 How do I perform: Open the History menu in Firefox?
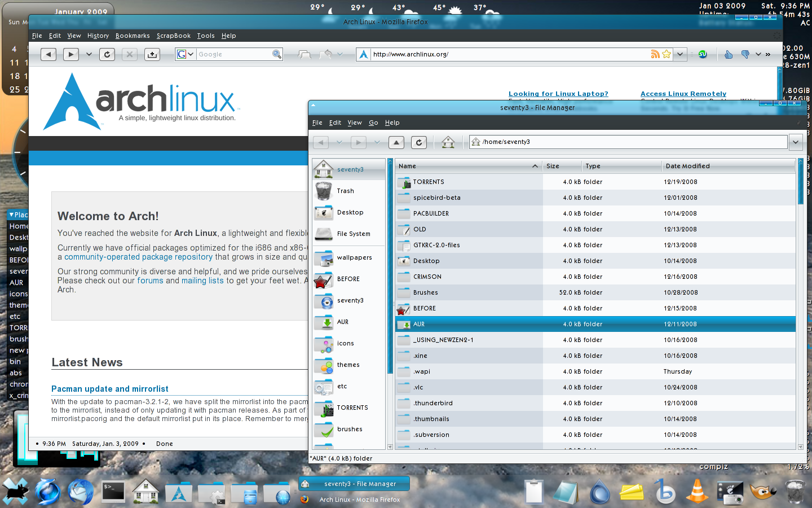98,36
